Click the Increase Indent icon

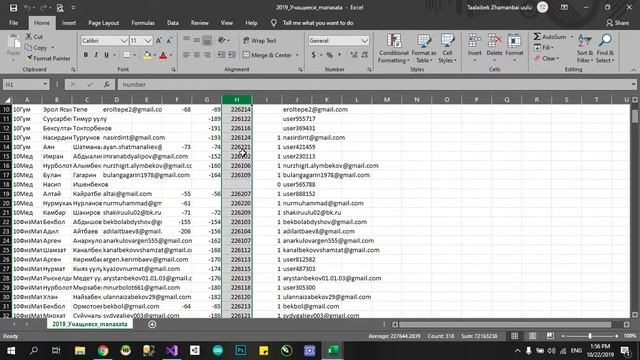pos(231,55)
